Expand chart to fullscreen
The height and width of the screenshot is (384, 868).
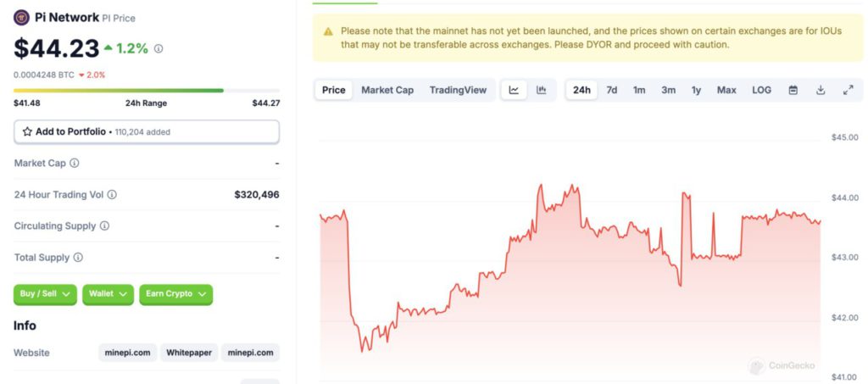tap(848, 90)
